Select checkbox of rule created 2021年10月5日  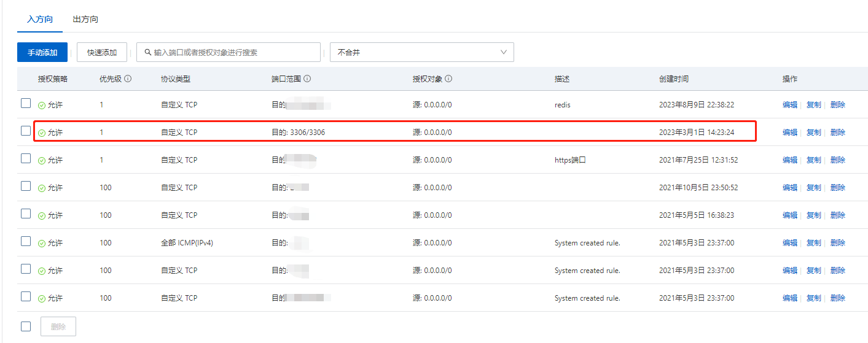pyautogui.click(x=26, y=186)
